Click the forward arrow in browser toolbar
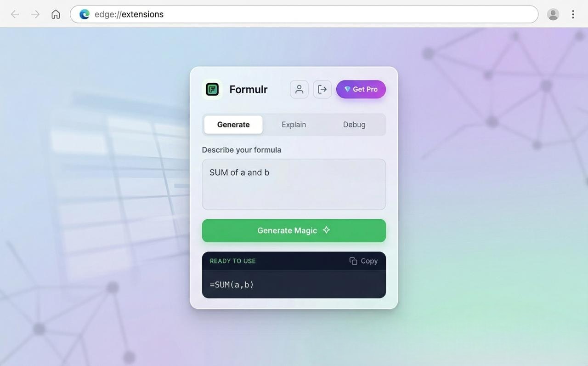Screen dimensions: 588x366 (x=35, y=14)
